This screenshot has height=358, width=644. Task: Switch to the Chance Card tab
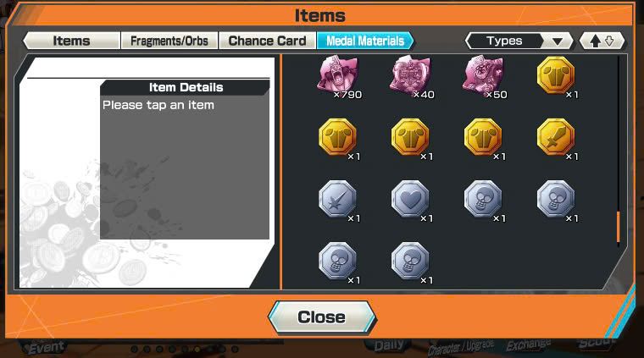tap(268, 41)
